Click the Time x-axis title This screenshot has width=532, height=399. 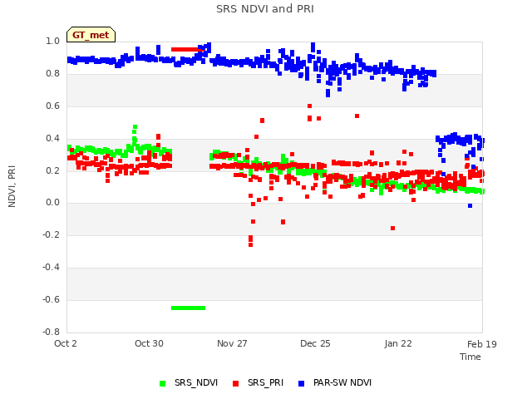470,357
